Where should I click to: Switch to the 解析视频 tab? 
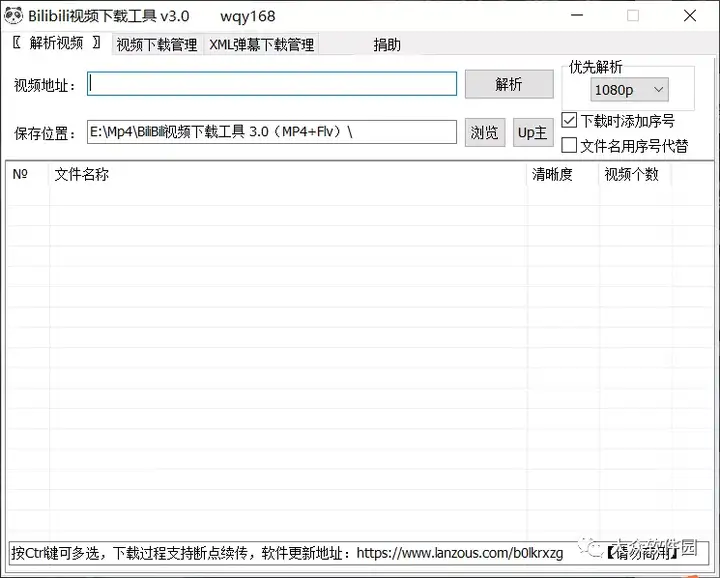pos(56,43)
